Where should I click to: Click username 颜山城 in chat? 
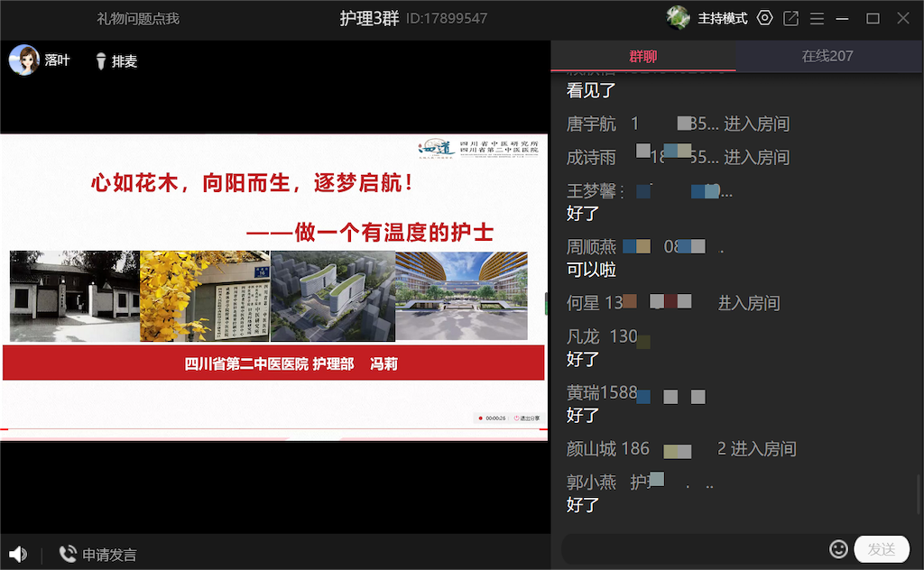point(591,449)
